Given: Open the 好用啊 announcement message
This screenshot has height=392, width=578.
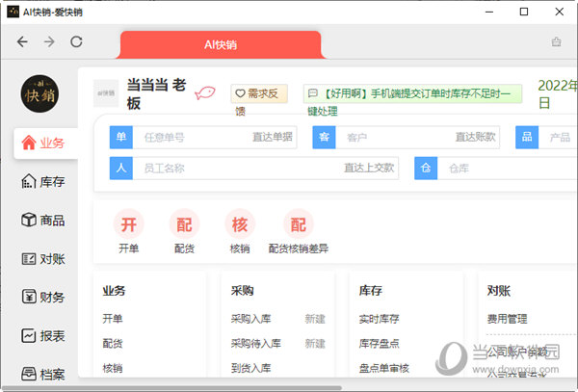Looking at the screenshot, I should click(412, 93).
